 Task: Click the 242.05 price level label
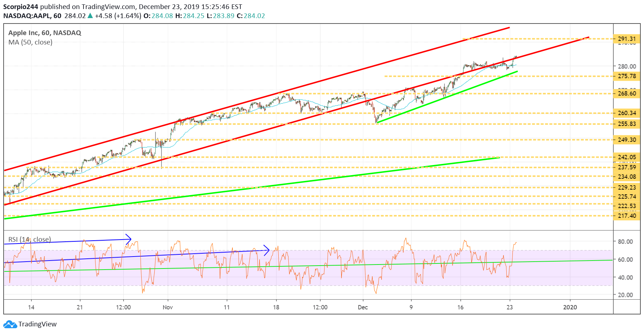pos(627,157)
